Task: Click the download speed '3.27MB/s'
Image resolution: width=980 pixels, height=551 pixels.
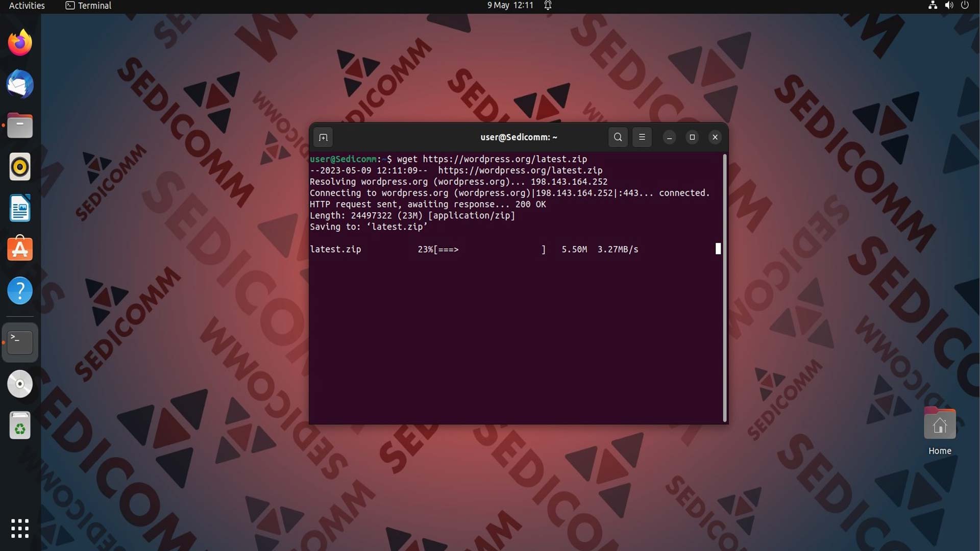Action: tap(618, 249)
